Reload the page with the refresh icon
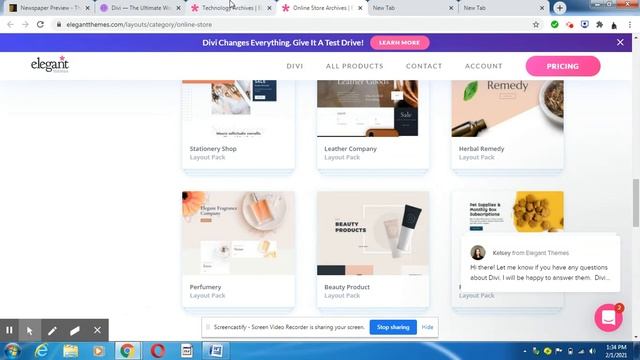This screenshot has width=640, height=360. point(40,24)
